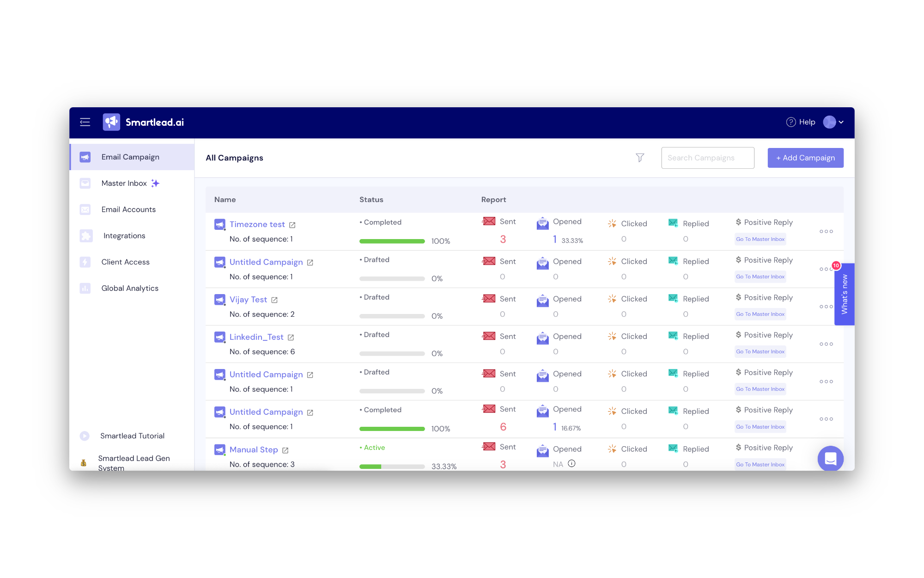Click the info icon next to NA
The image size is (924, 578).
point(571,463)
